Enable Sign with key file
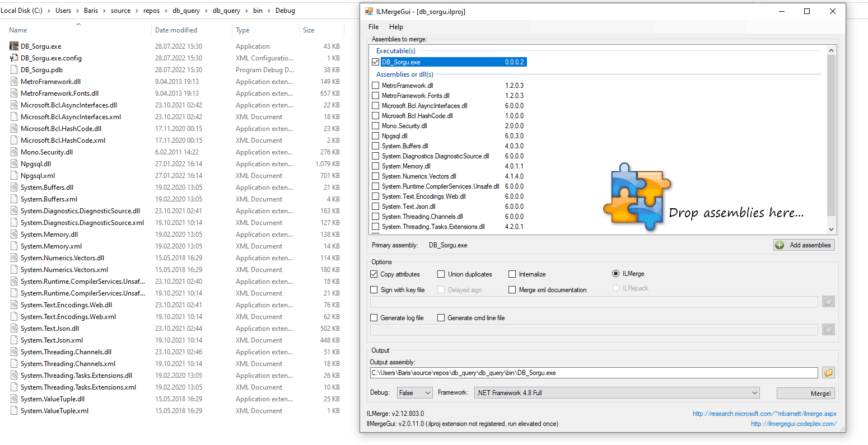 (x=374, y=290)
